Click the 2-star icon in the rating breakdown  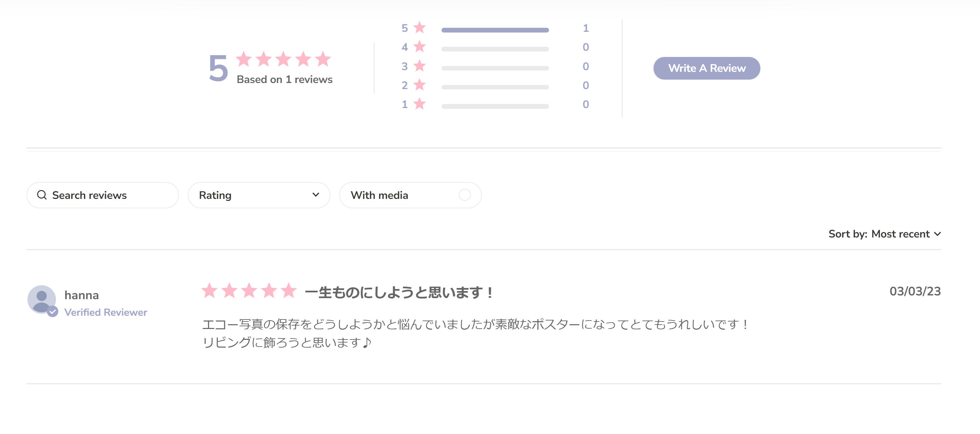(x=419, y=85)
